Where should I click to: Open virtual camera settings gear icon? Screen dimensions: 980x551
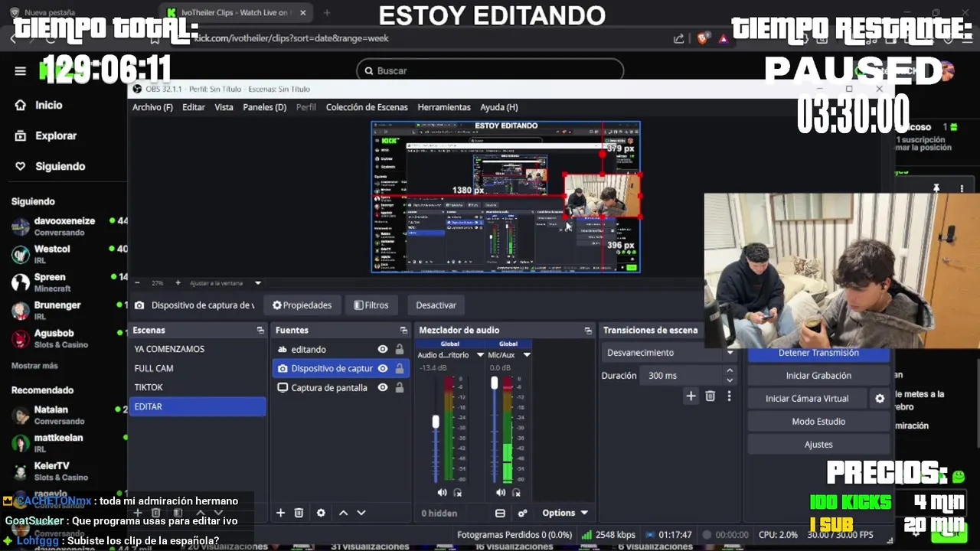click(x=880, y=399)
